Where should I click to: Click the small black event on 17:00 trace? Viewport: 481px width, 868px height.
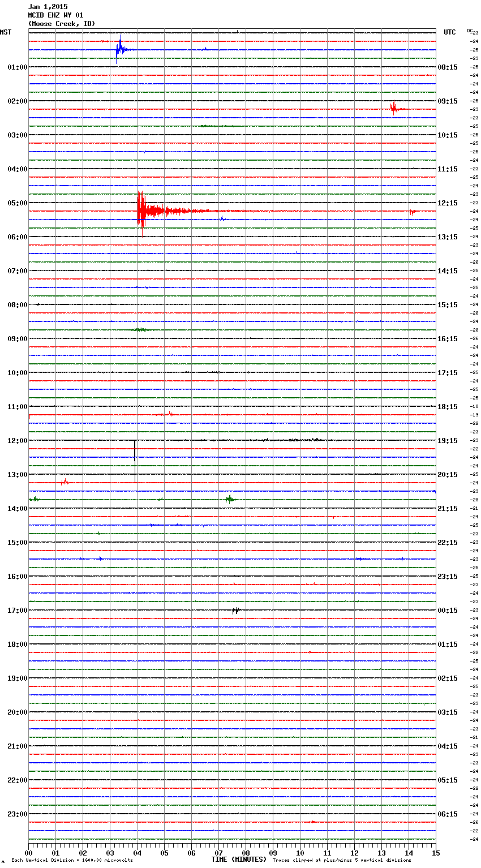tap(237, 610)
